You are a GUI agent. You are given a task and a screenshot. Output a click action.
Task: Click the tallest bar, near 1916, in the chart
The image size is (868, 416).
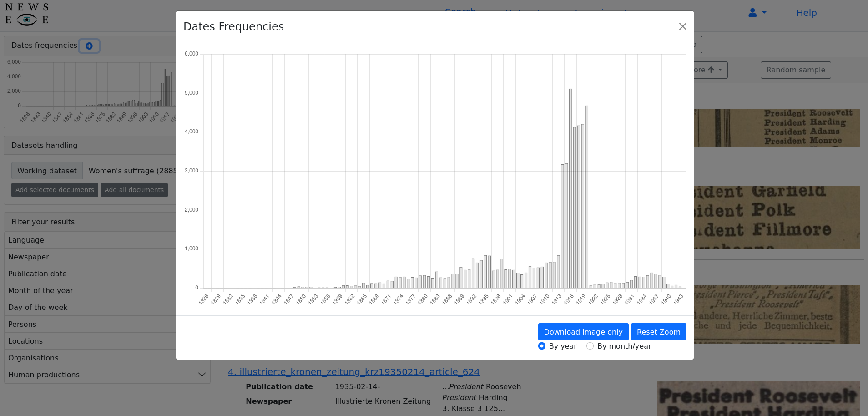coord(570,188)
